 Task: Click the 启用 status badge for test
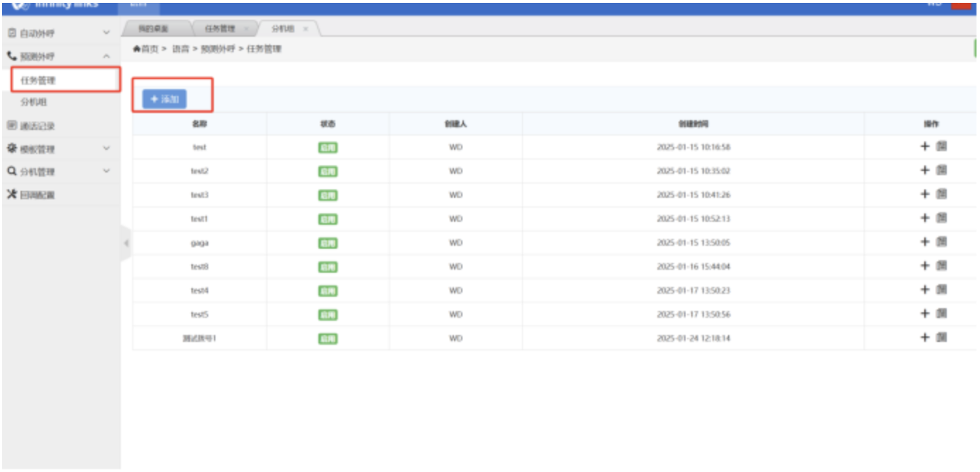[328, 148]
